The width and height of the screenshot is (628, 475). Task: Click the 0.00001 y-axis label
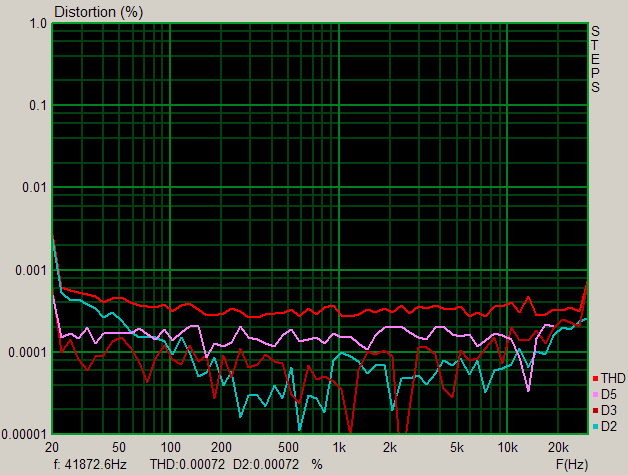[x=26, y=434]
